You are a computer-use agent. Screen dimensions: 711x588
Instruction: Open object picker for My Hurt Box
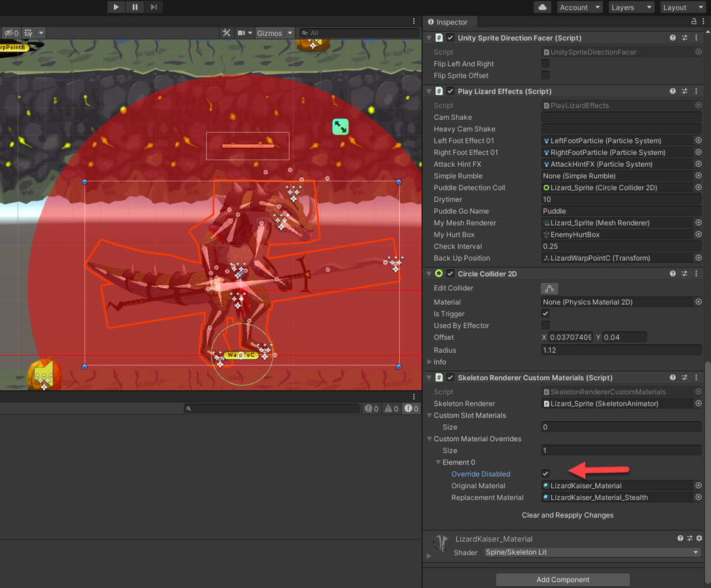(699, 234)
